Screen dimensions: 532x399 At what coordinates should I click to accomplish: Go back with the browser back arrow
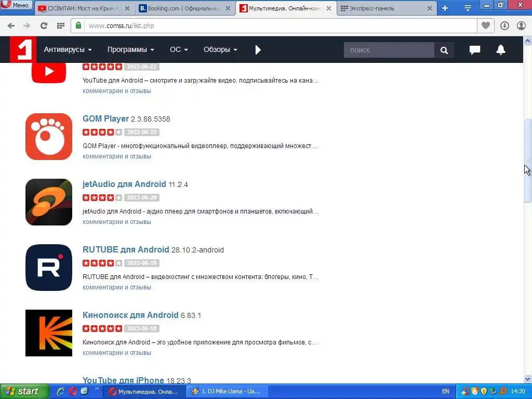(11, 26)
